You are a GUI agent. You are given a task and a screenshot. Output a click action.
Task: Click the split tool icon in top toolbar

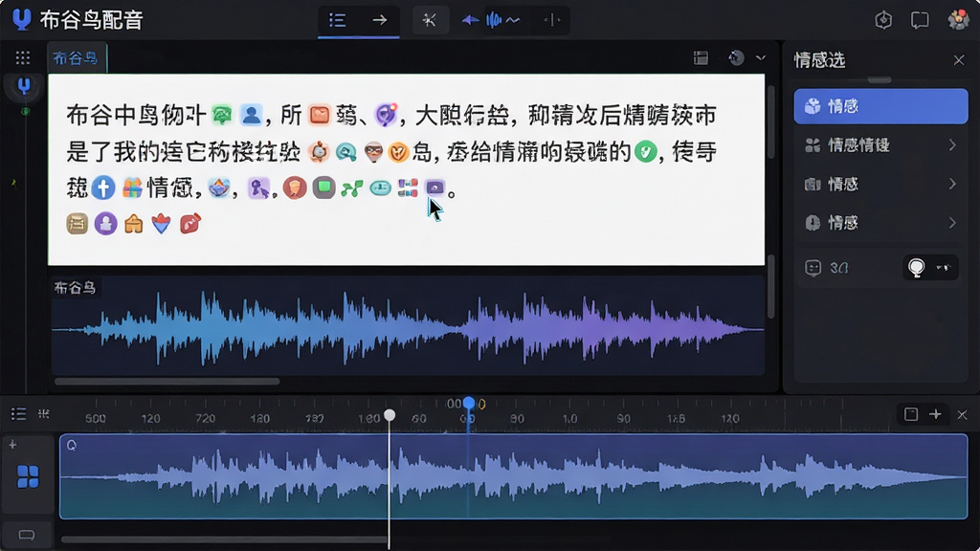click(552, 20)
